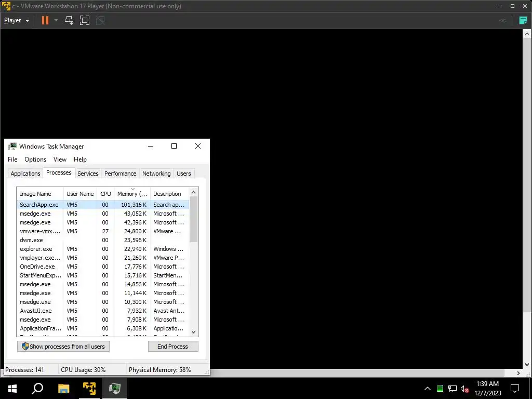The image size is (532, 399).
Task: Switch to the Services tab
Action: tap(88, 174)
